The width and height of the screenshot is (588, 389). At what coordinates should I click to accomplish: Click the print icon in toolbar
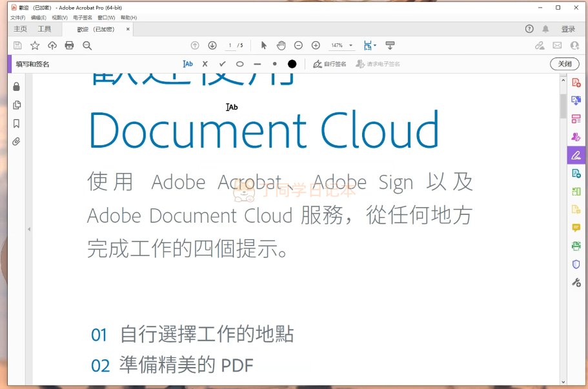[70, 45]
